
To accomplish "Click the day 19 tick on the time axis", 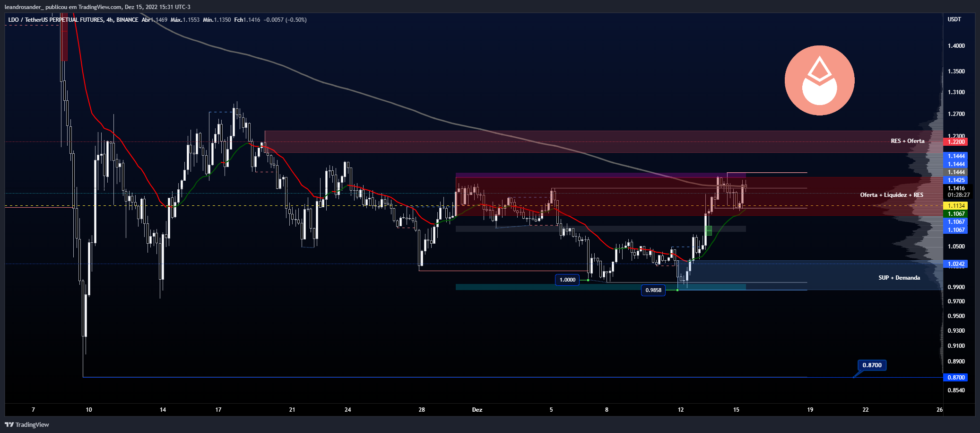I will tap(810, 410).
